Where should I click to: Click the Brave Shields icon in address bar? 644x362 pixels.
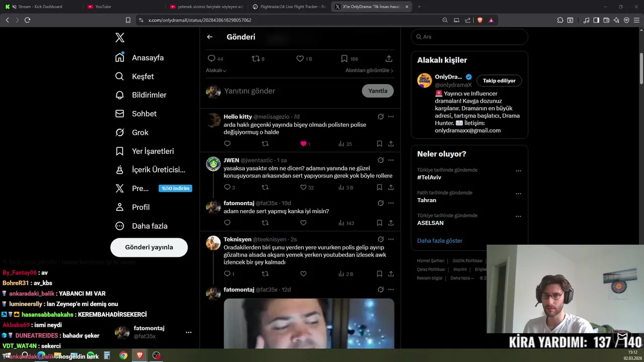479,20
